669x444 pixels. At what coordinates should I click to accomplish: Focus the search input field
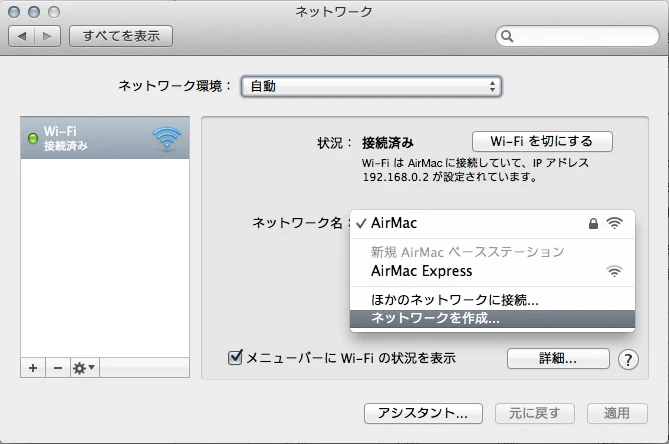coord(577,36)
